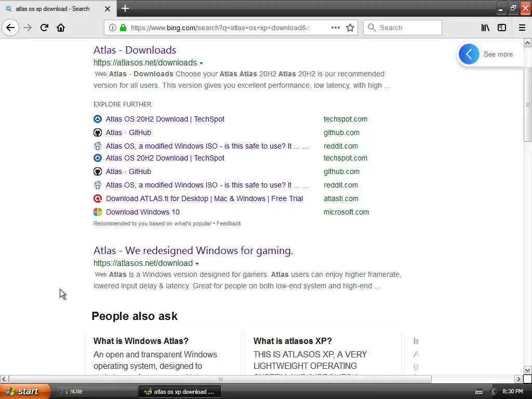Go back to the previous page
Screen dimensions: 532x399
click(10, 28)
